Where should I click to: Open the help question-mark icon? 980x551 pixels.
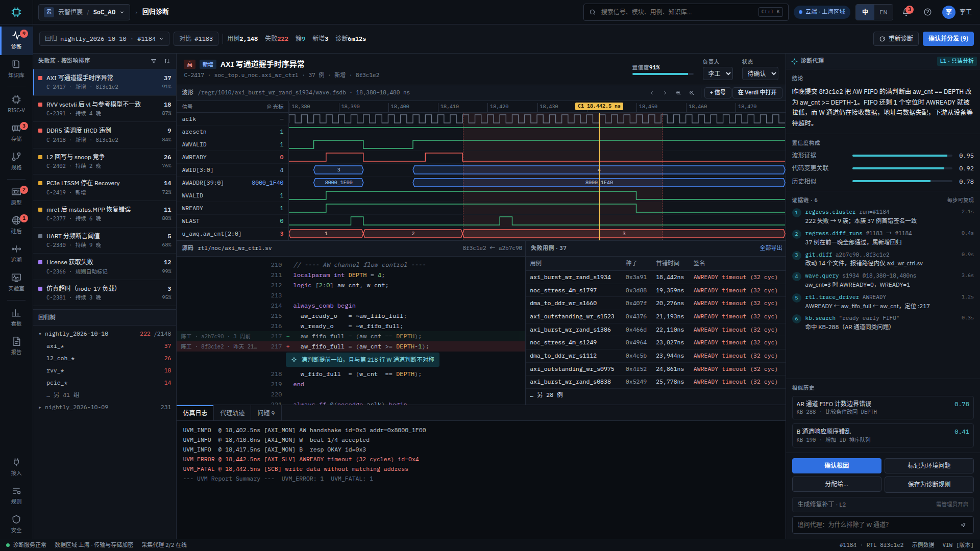[927, 12]
